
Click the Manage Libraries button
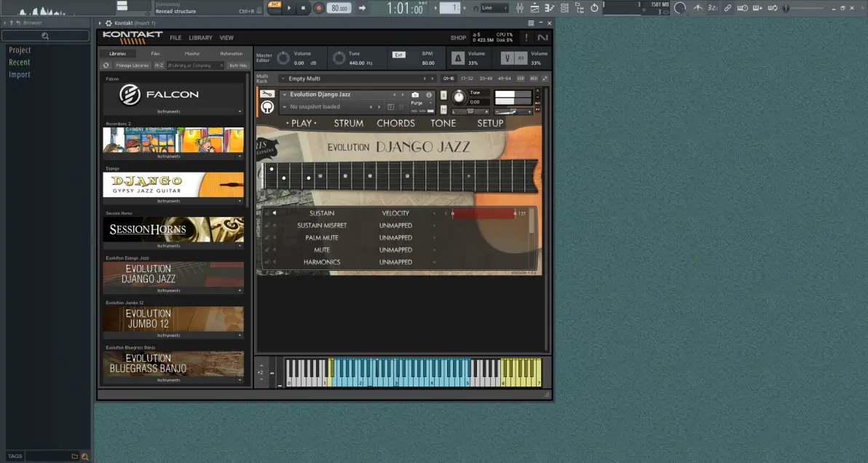[133, 66]
